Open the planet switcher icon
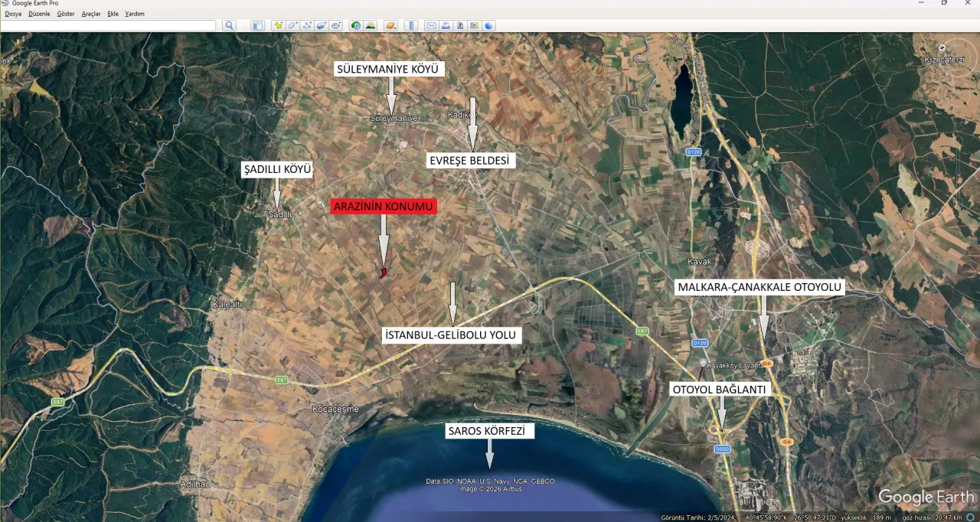This screenshot has height=522, width=980. point(390,25)
